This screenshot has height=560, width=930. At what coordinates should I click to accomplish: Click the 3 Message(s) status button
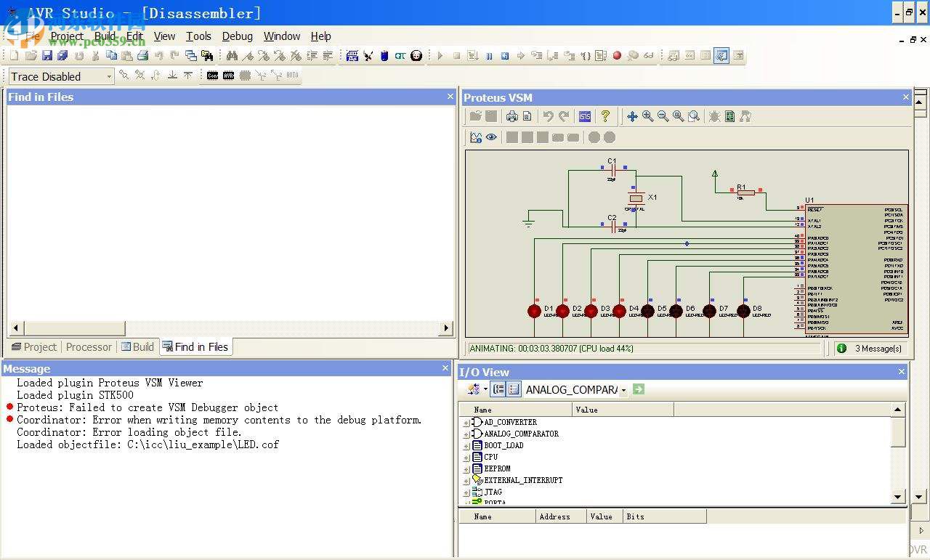(x=871, y=349)
